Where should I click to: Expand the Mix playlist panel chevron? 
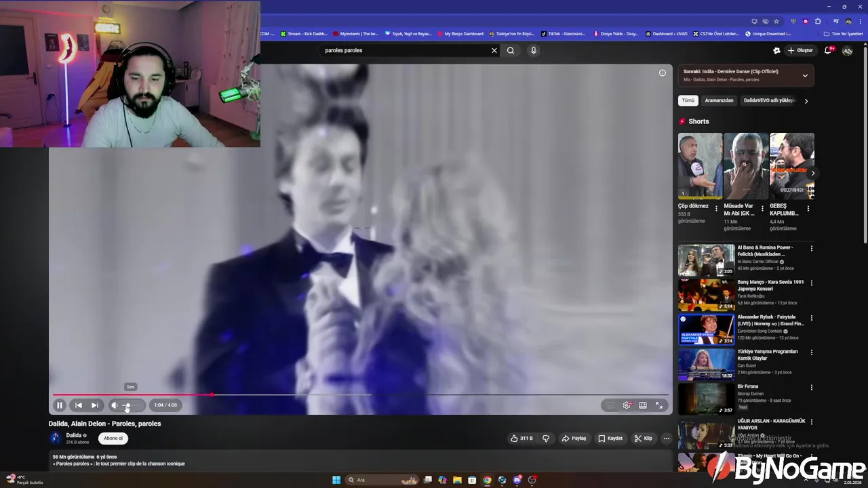pos(805,76)
